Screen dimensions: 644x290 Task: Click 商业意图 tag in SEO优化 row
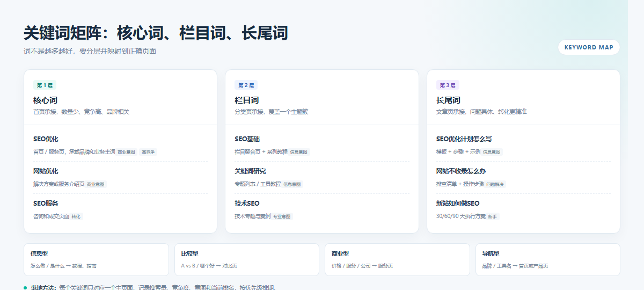(x=127, y=152)
